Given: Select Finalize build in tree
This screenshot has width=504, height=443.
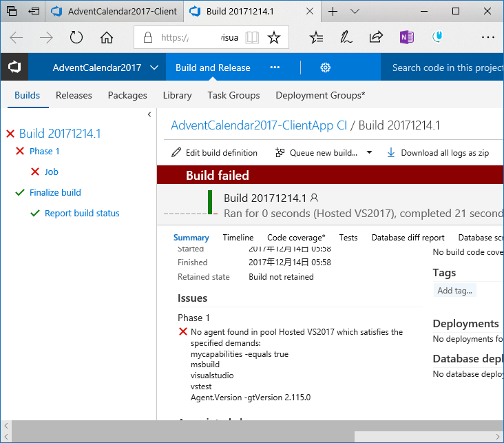Looking at the screenshot, I should (55, 192).
